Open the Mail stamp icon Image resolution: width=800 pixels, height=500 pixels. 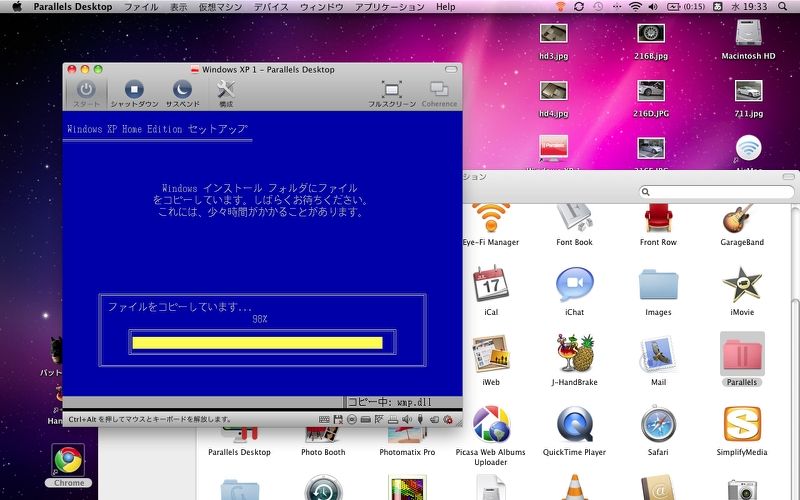658,354
